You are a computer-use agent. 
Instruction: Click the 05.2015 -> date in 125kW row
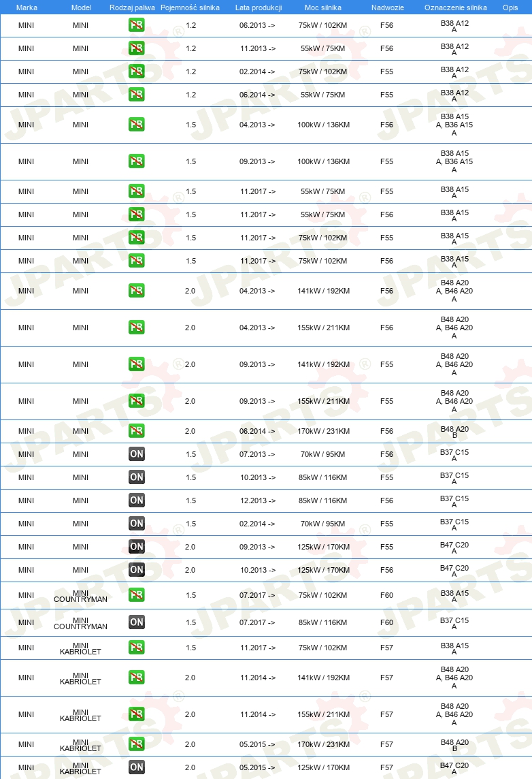tap(257, 767)
